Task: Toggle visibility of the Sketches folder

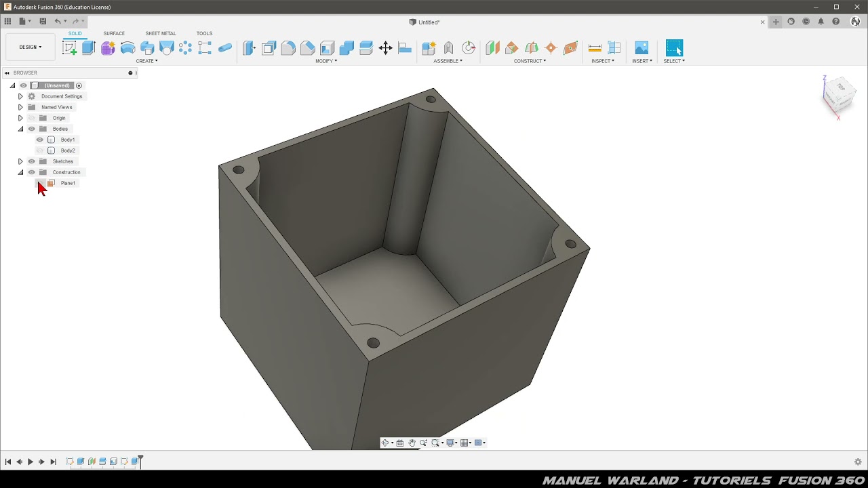Action: click(x=31, y=161)
